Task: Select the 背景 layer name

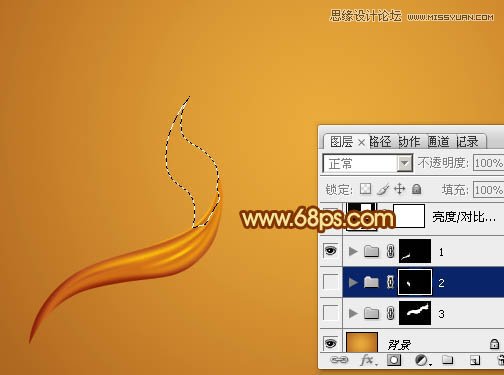Action: pyautogui.click(x=399, y=344)
